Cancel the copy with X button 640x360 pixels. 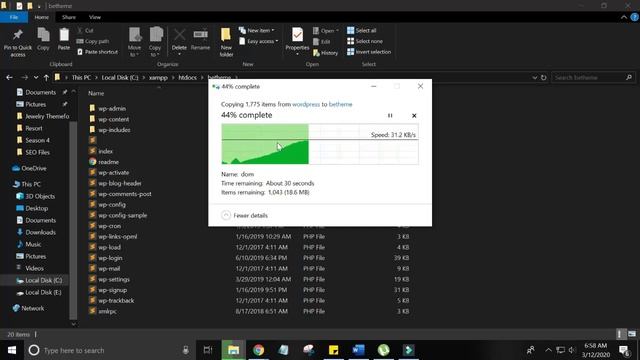(414, 116)
